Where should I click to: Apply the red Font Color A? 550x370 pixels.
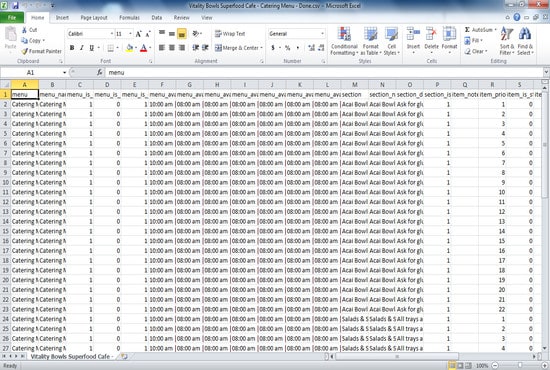click(x=143, y=48)
